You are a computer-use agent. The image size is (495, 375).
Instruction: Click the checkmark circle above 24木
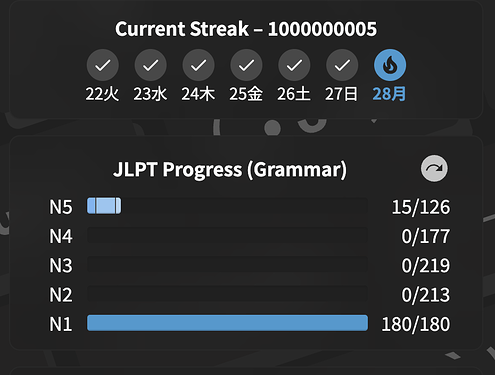coord(198,65)
